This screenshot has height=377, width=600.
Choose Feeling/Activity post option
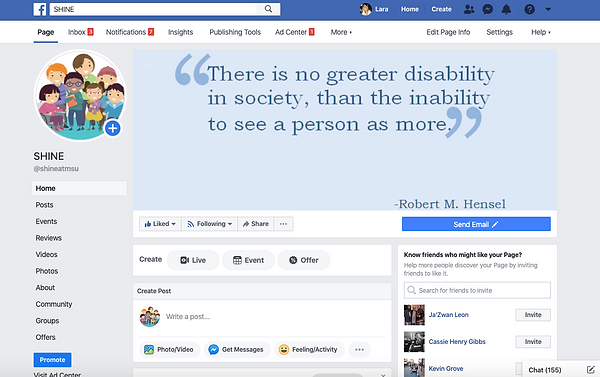coord(309,349)
